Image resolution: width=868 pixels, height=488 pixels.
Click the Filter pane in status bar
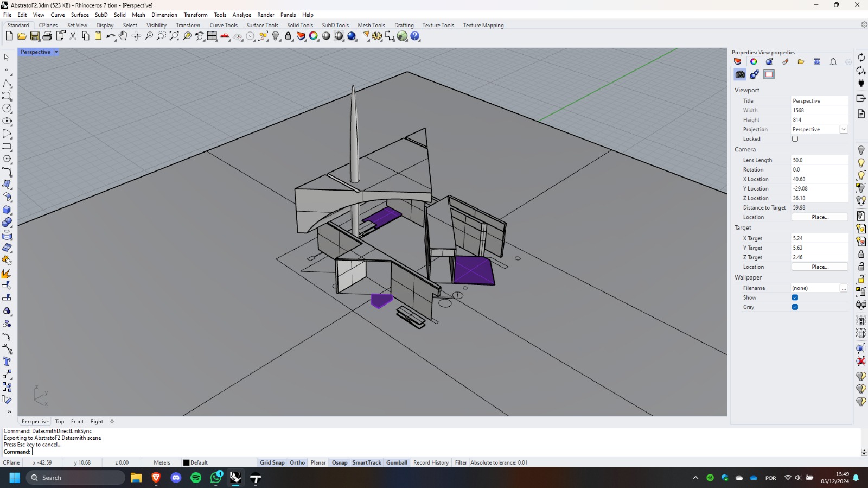(x=461, y=462)
